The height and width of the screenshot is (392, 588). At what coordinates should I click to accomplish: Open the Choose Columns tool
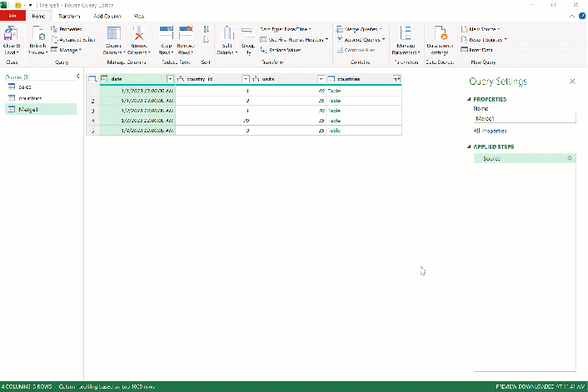click(x=113, y=33)
